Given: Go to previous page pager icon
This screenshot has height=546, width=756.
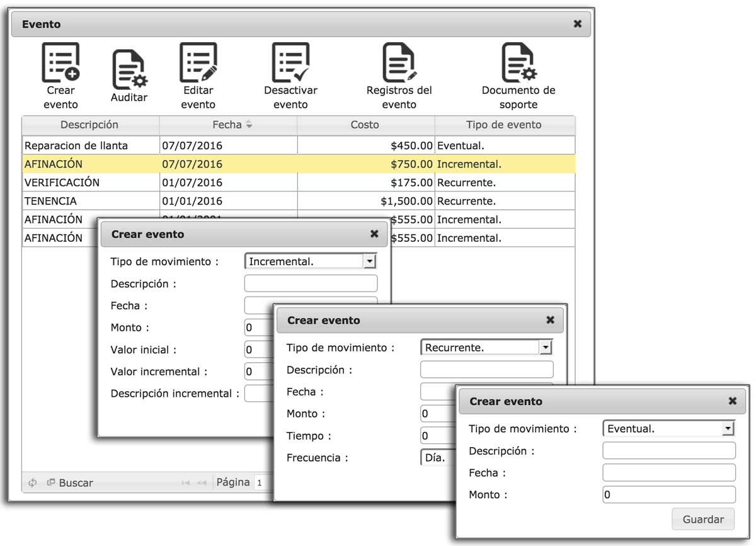Looking at the screenshot, I should point(202,483).
